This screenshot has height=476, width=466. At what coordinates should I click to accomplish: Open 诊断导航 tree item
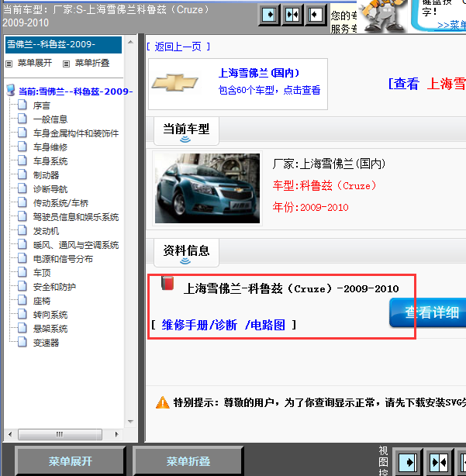pos(50,189)
